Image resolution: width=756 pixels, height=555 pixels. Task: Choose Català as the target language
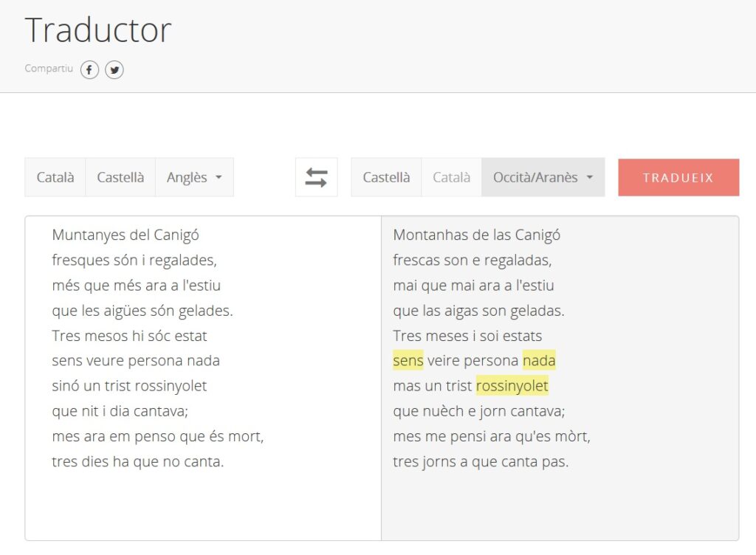click(x=451, y=177)
